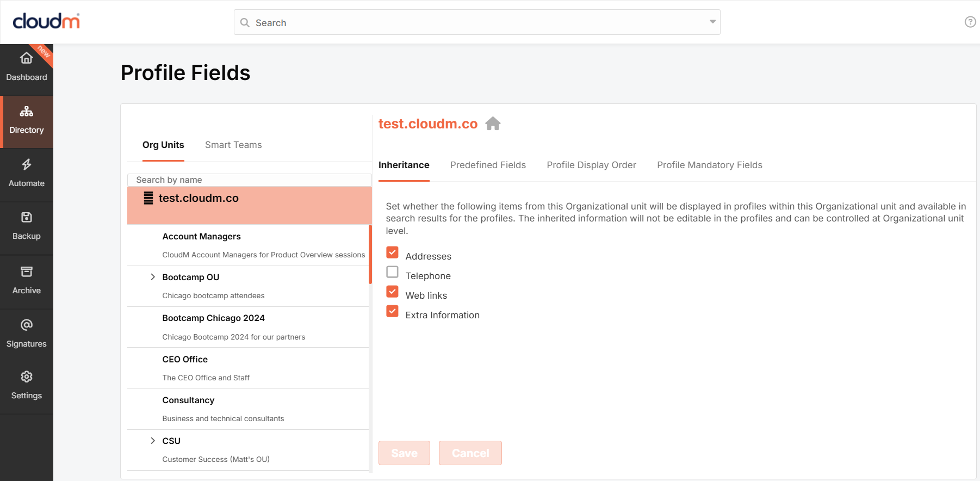980x481 pixels.
Task: Select the Bootcamp OU org unit name
Action: click(190, 277)
